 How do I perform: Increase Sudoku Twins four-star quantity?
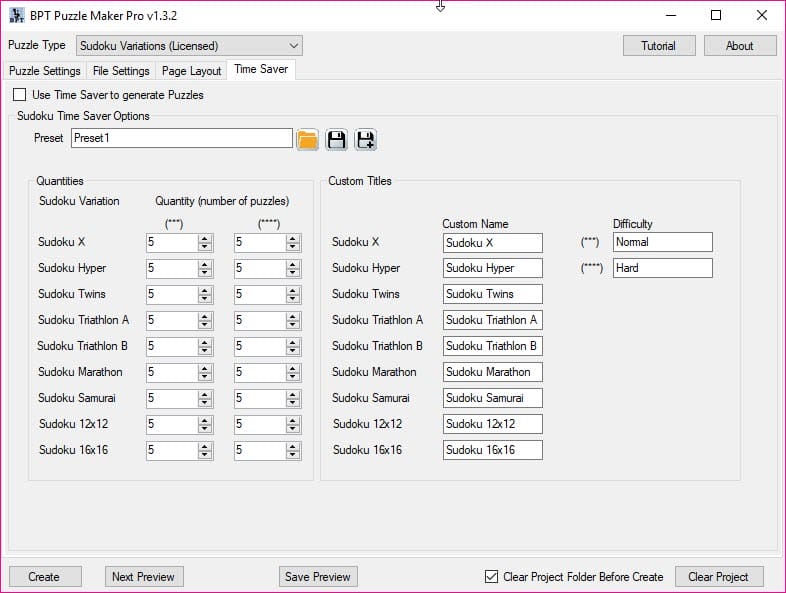(x=293, y=291)
